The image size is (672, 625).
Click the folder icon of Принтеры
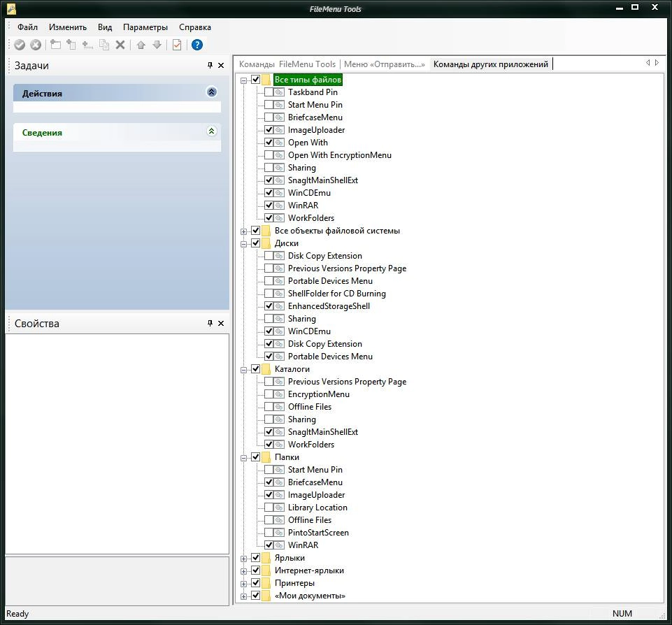(x=266, y=583)
